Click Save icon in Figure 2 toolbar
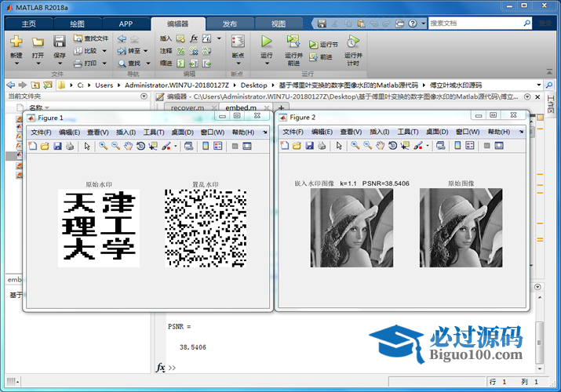 point(309,146)
